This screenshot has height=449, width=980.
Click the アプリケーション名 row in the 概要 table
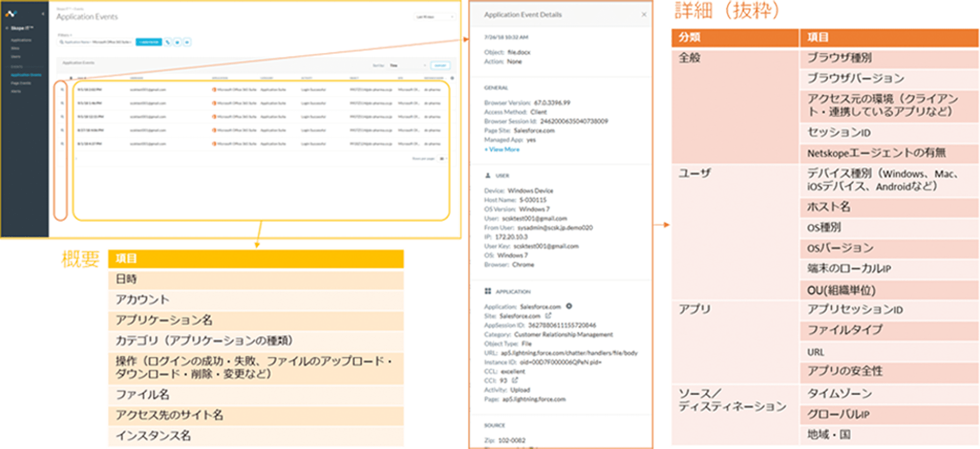point(256,320)
